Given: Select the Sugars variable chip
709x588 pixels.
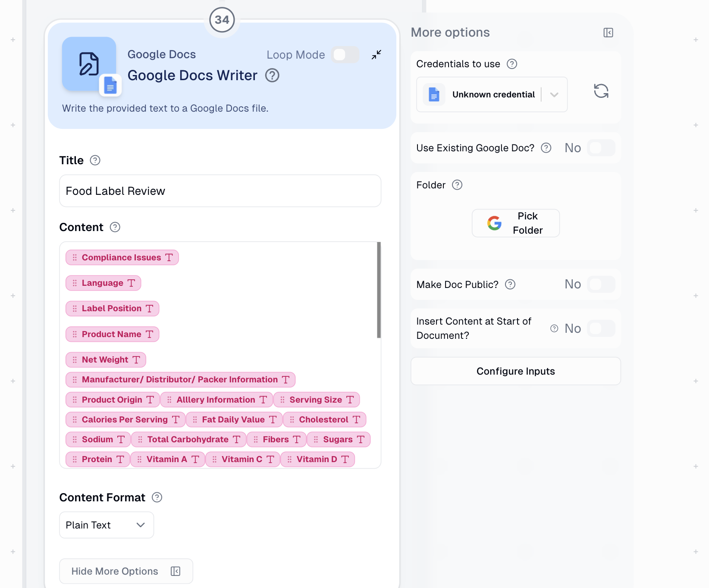Looking at the screenshot, I should pos(339,439).
